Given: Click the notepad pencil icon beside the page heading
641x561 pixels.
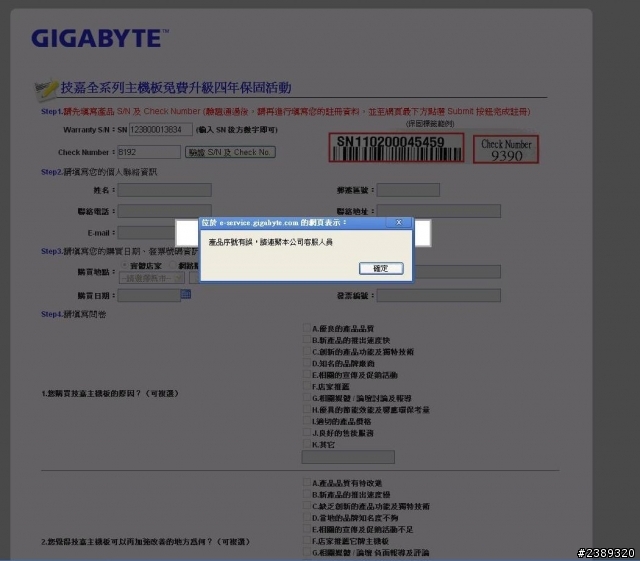Looking at the screenshot, I should click(46, 90).
